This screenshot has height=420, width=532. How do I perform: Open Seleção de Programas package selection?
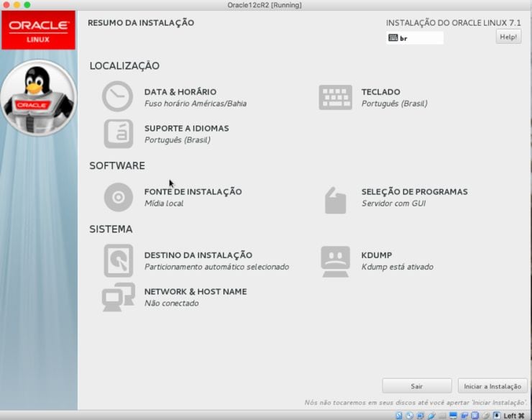point(395,200)
